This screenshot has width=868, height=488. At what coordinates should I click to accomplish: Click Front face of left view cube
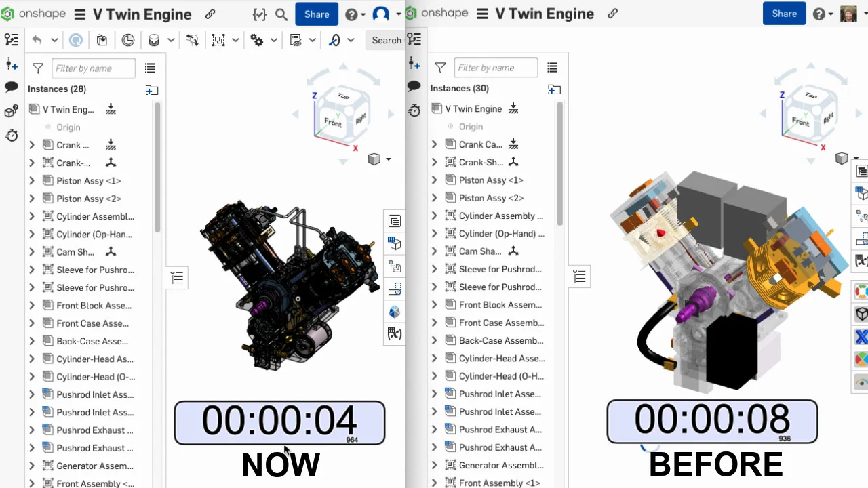[333, 122]
